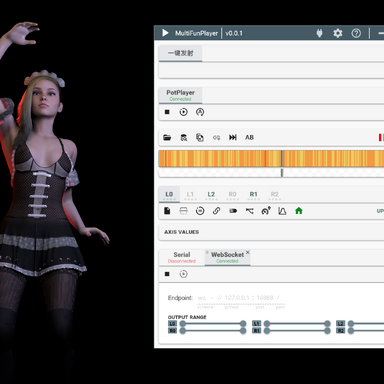The height and width of the screenshot is (384, 384).
Task: Click the circled A icon under PotPlayer
Action: click(200, 112)
